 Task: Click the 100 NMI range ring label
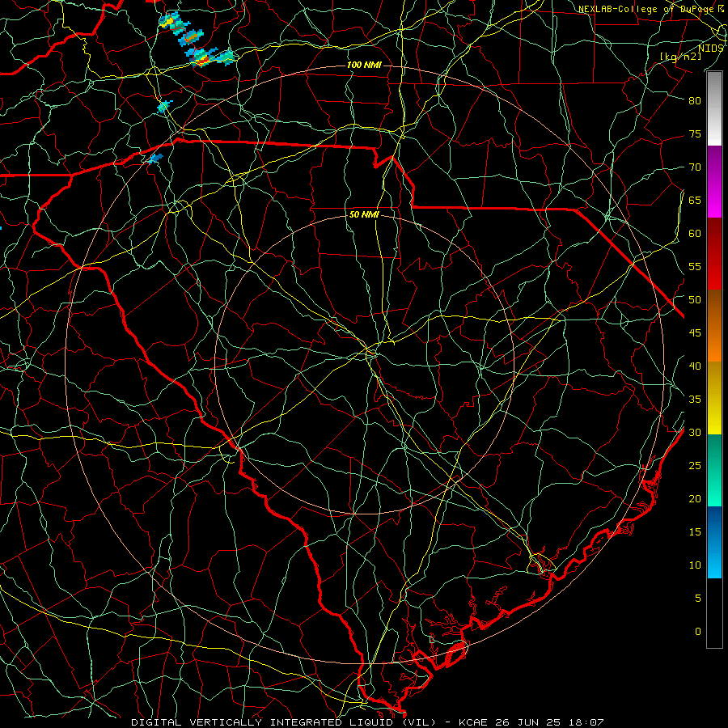[x=365, y=65]
